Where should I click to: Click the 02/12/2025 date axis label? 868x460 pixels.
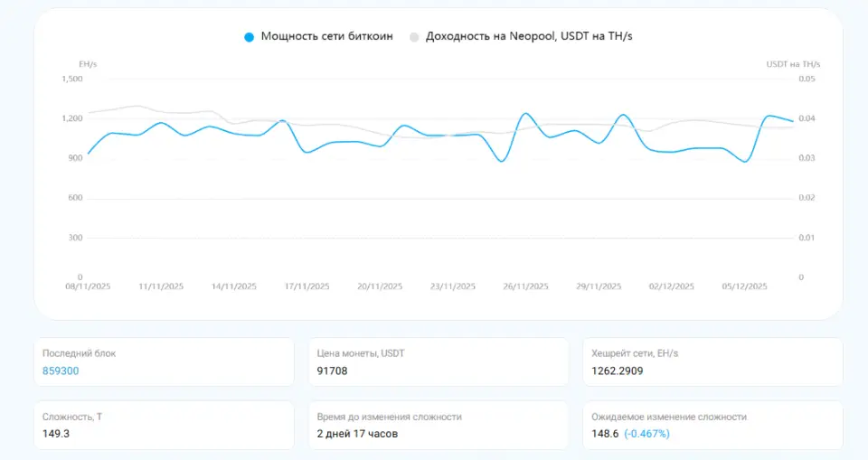[x=672, y=286]
